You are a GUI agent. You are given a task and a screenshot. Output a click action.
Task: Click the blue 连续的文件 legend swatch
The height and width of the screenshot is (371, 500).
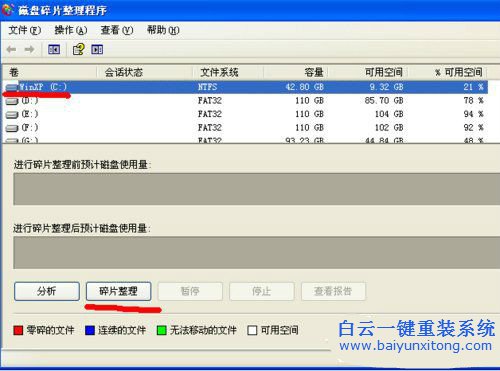90,330
